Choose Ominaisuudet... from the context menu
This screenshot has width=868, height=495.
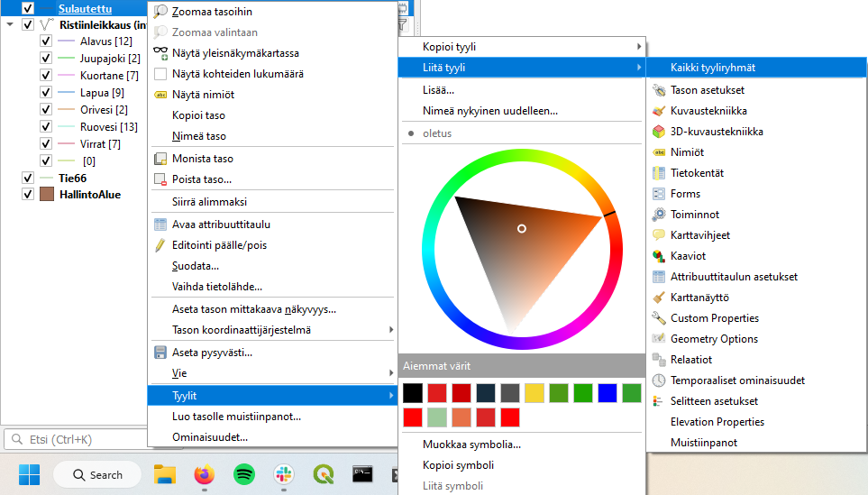[x=209, y=437]
